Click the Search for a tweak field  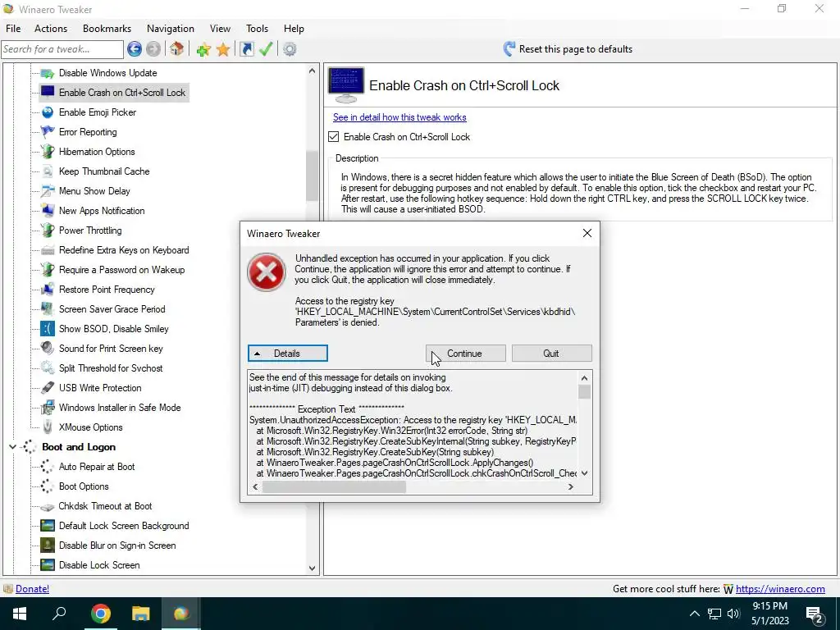coord(62,49)
